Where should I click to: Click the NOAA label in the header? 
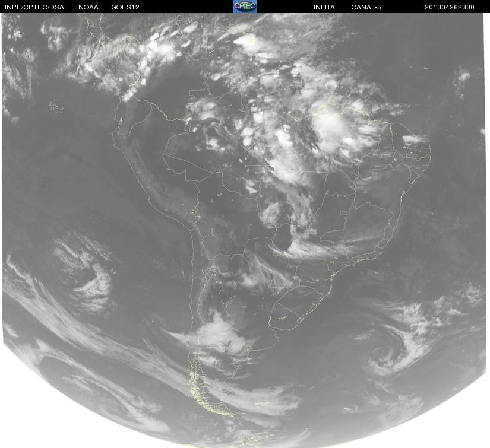coord(88,7)
